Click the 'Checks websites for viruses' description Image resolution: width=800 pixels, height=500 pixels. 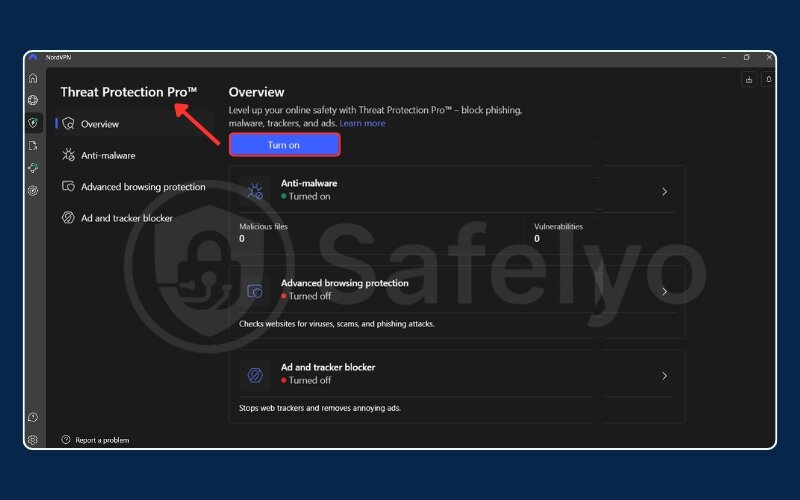pyautogui.click(x=337, y=323)
